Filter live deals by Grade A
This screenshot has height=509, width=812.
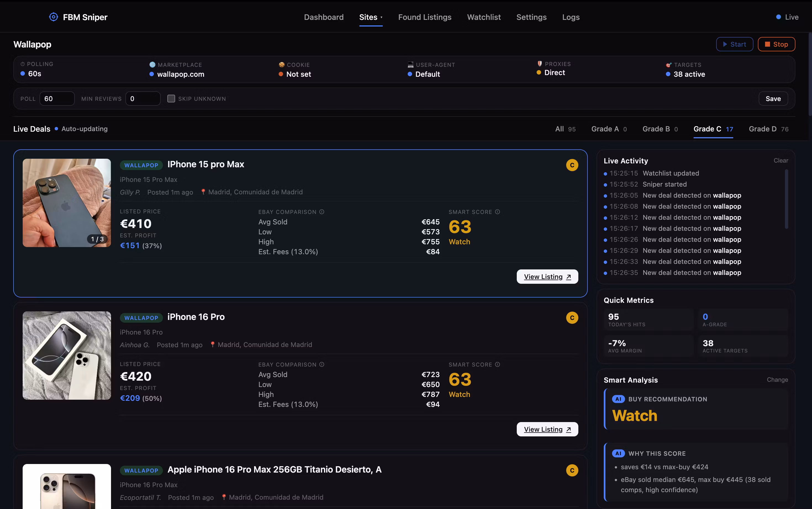tap(609, 129)
